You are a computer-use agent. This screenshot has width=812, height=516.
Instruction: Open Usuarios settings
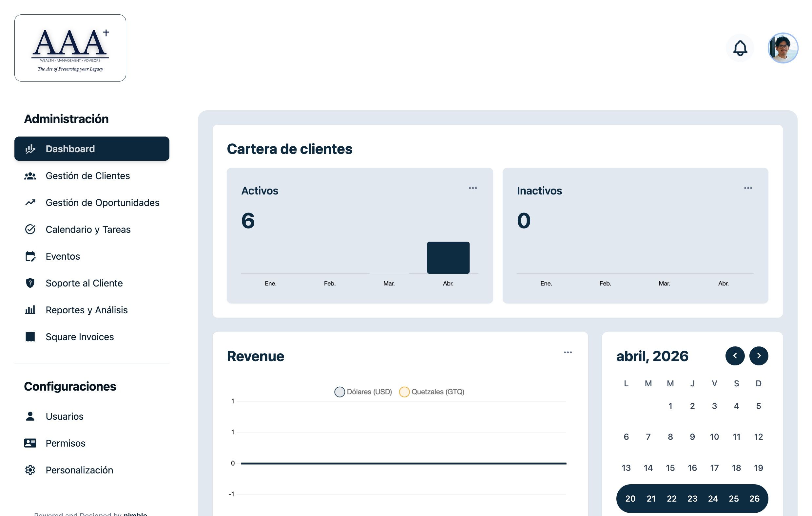[x=92, y=416]
